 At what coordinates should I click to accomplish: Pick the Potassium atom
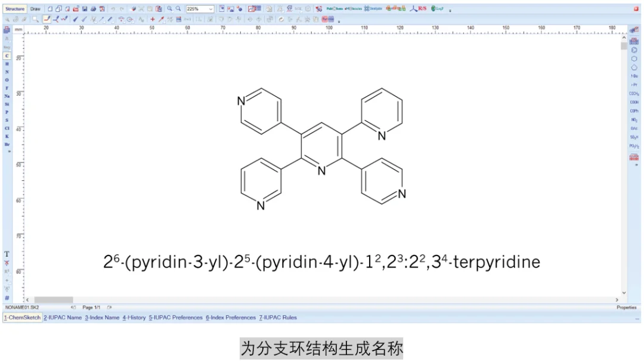tap(7, 136)
